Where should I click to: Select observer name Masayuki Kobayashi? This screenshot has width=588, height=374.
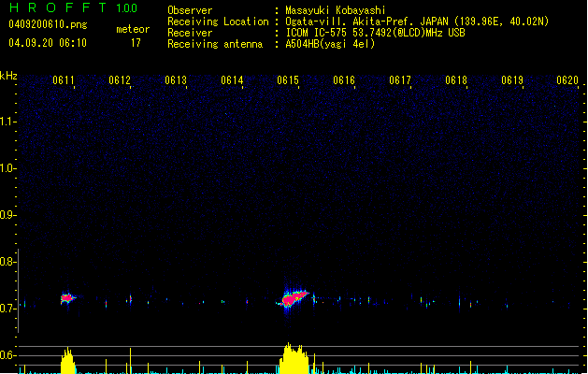pyautogui.click(x=336, y=10)
